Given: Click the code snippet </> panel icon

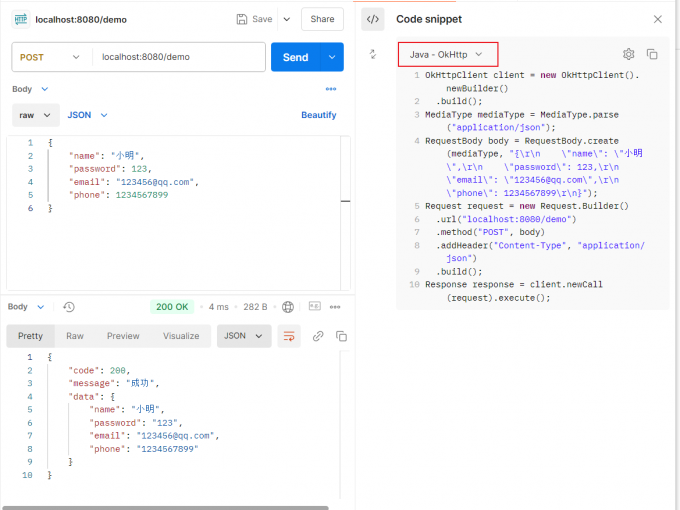Looking at the screenshot, I should click(x=373, y=20).
